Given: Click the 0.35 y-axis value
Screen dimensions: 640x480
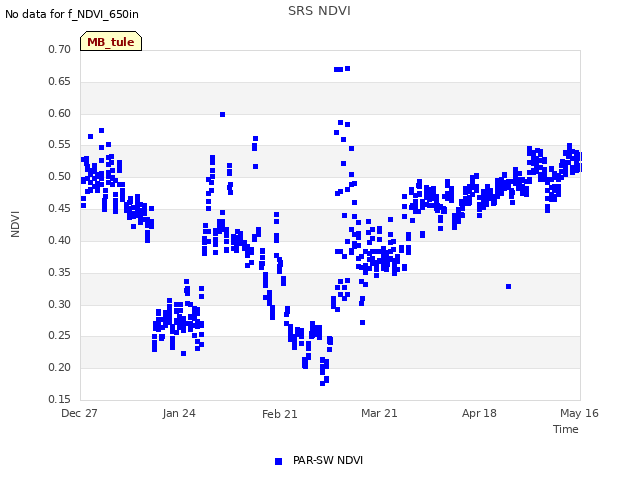Looking at the screenshot, I should (x=59, y=272).
